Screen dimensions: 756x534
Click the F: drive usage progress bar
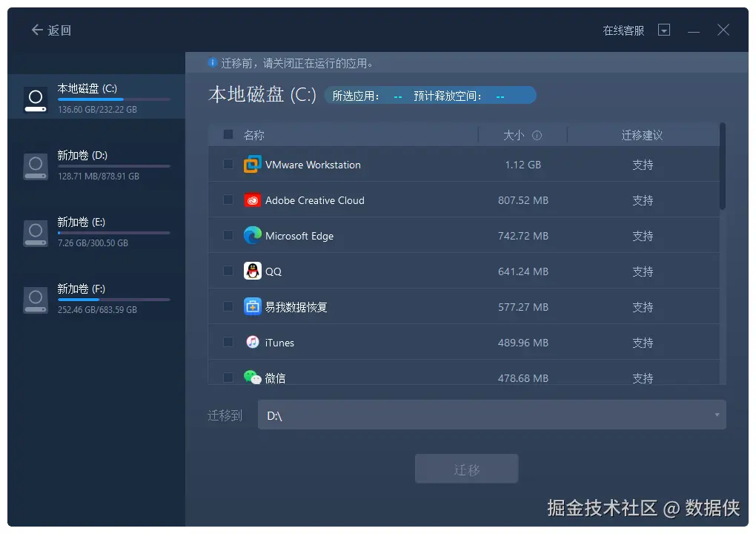(114, 300)
